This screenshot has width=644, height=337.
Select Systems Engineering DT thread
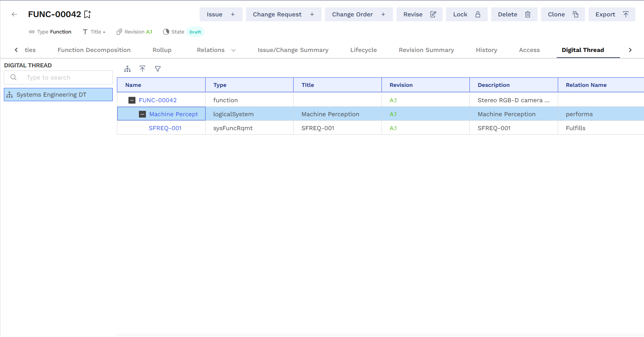(58, 95)
